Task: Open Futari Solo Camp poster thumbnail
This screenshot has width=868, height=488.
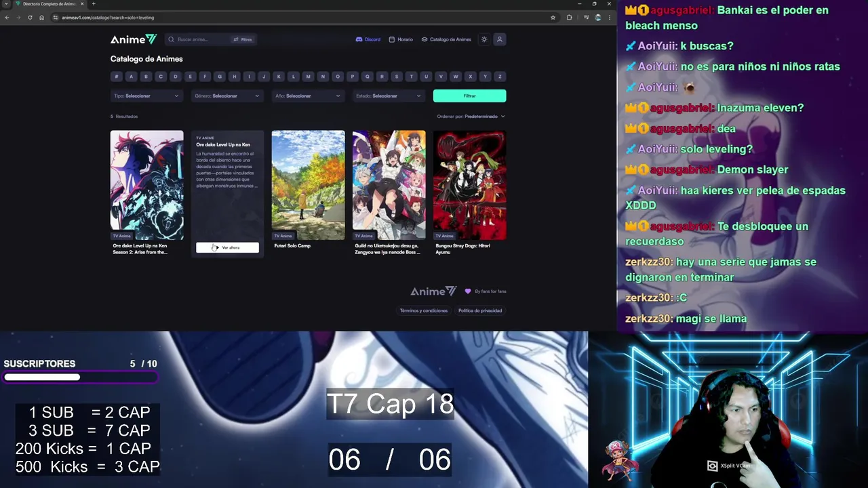Action: click(x=308, y=185)
